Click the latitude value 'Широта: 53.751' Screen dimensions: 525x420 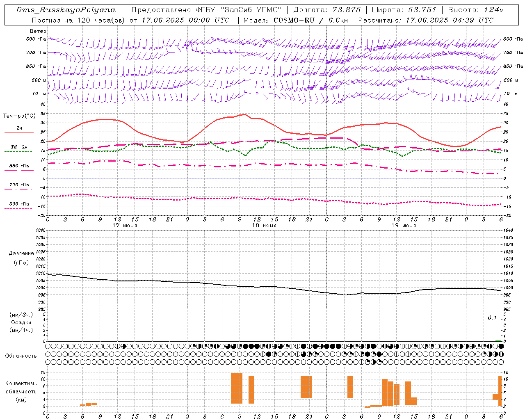point(404,10)
